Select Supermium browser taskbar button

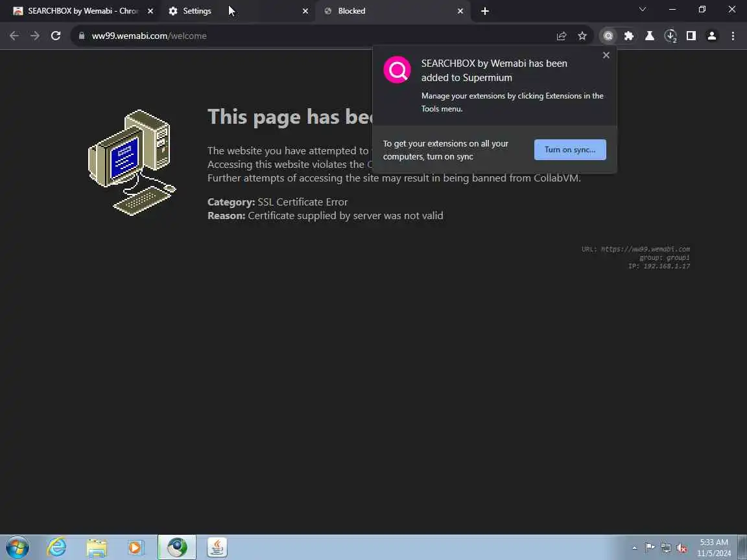(x=177, y=547)
